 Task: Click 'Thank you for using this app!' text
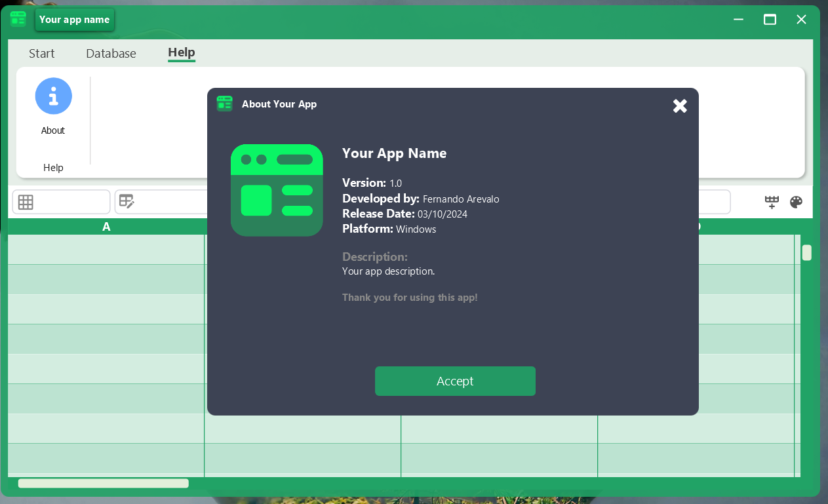tap(410, 298)
